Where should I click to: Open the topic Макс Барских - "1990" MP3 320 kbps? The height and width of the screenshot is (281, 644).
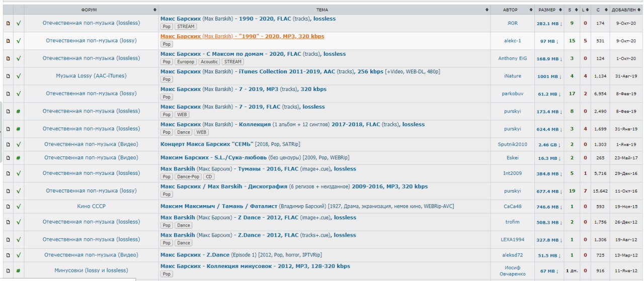click(243, 36)
